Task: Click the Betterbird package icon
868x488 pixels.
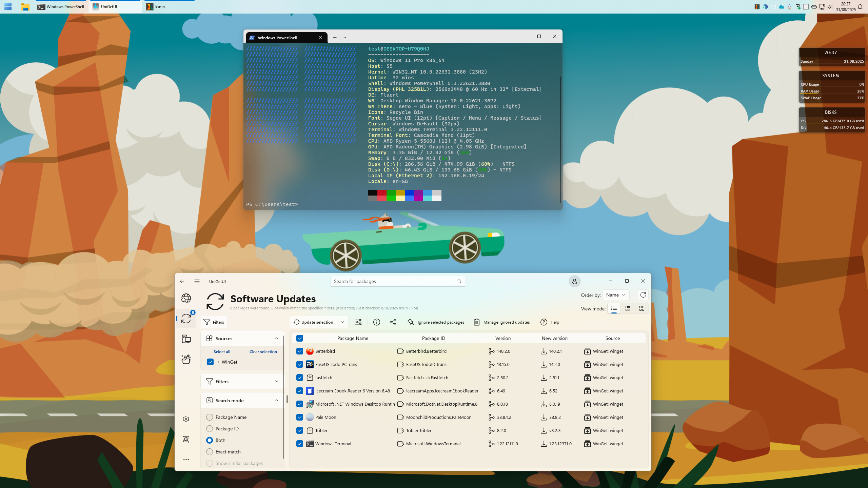Action: click(310, 351)
